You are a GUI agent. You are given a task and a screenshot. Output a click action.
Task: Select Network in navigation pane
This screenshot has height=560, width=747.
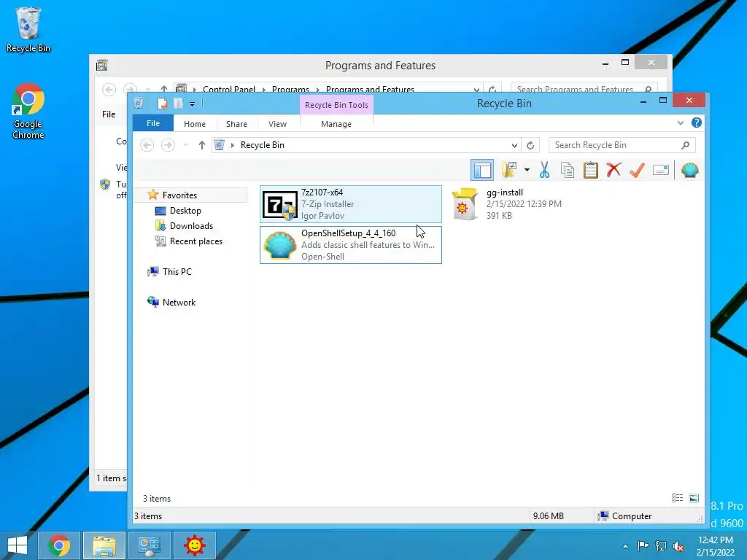179,303
